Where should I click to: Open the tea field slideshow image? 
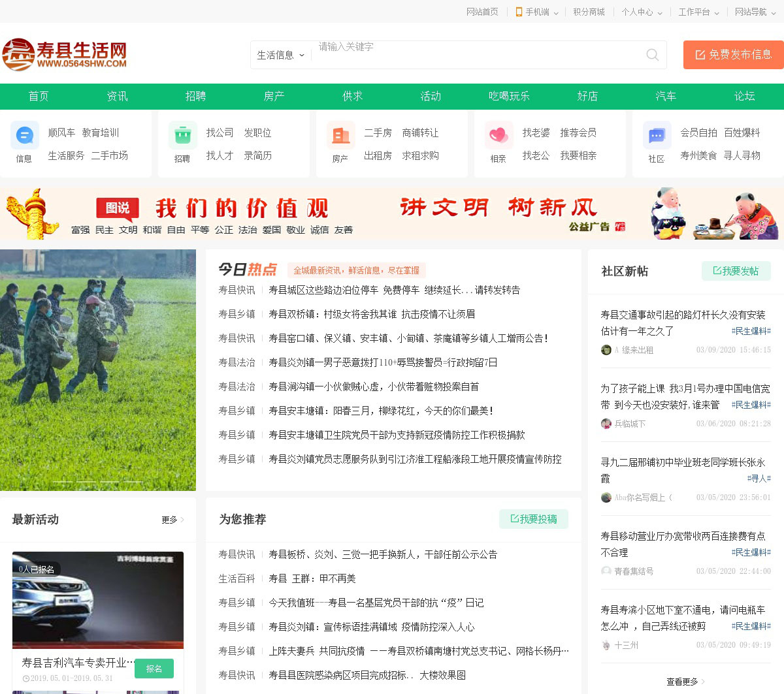pyautogui.click(x=98, y=370)
